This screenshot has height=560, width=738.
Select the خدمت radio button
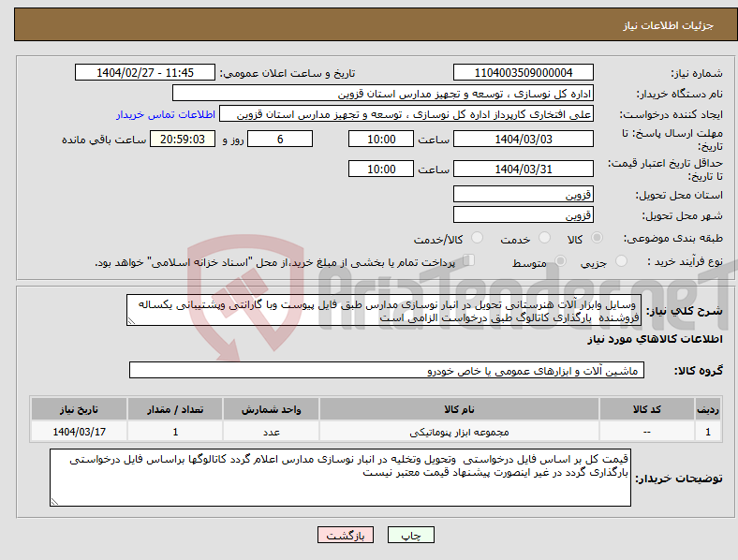click(544, 238)
